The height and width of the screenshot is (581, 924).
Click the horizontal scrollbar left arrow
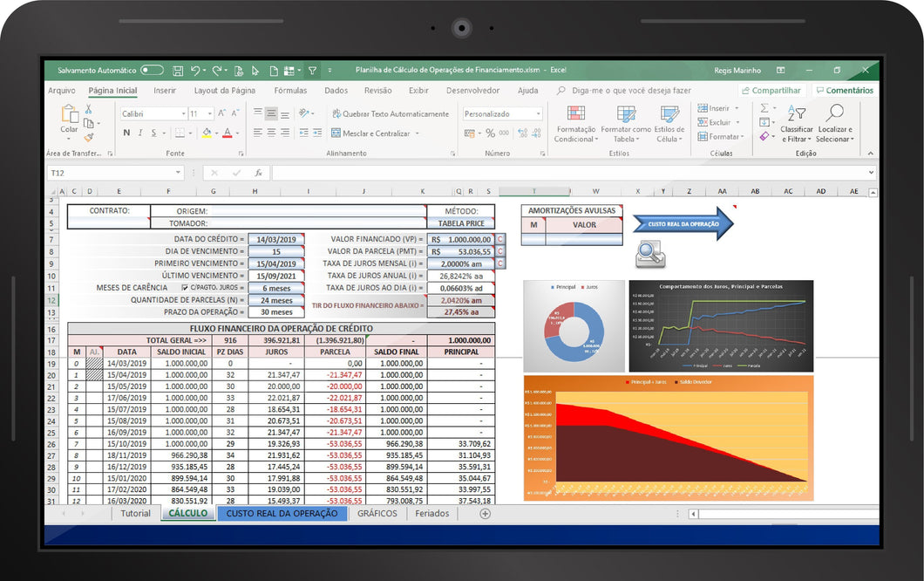(x=694, y=514)
